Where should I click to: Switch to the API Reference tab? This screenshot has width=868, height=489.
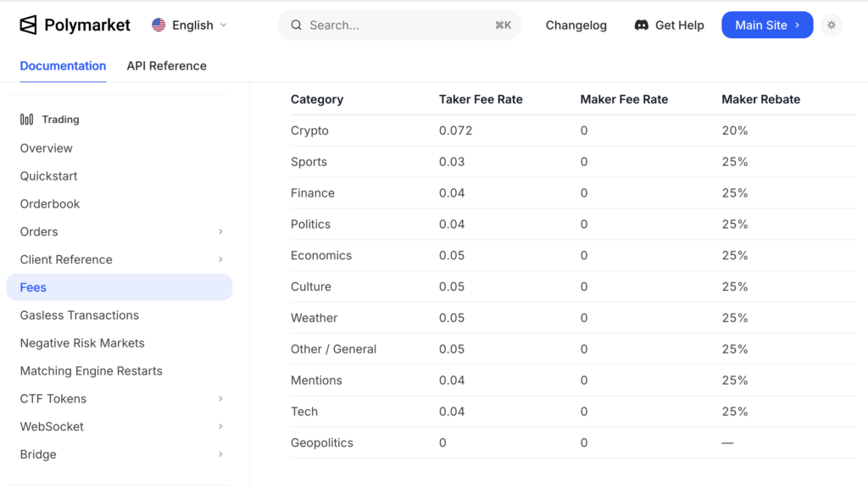[166, 65]
